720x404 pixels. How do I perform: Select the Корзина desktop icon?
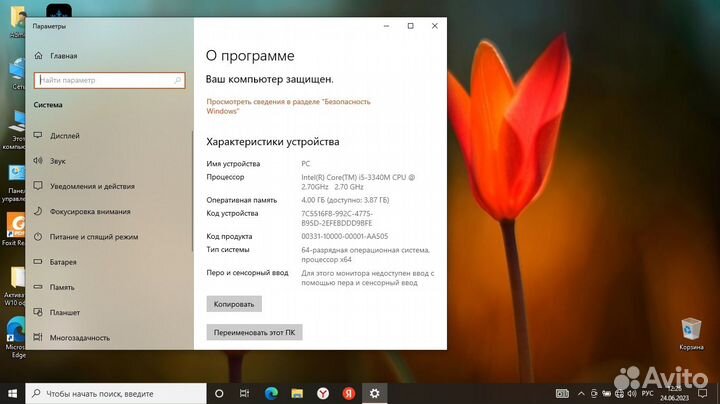(691, 334)
